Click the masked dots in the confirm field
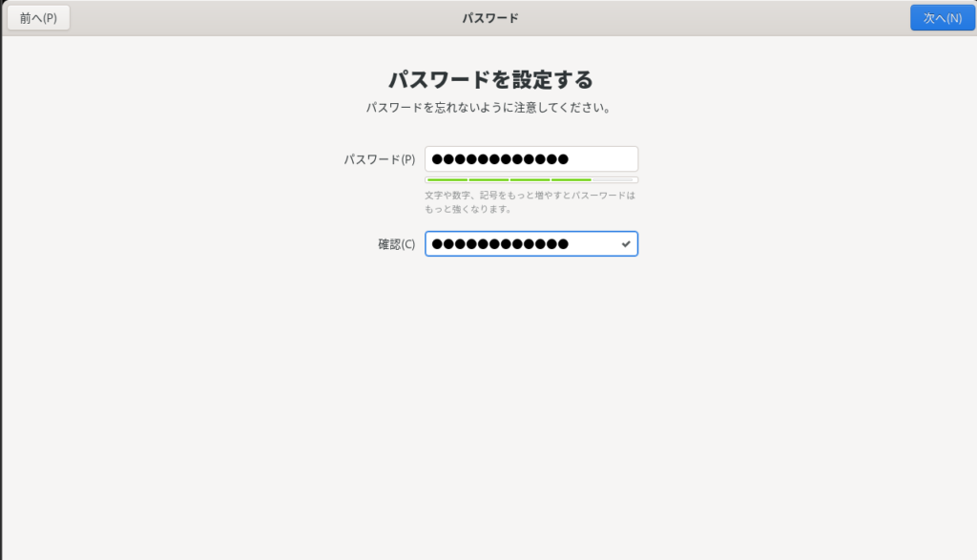This screenshot has width=977, height=560. click(x=499, y=244)
